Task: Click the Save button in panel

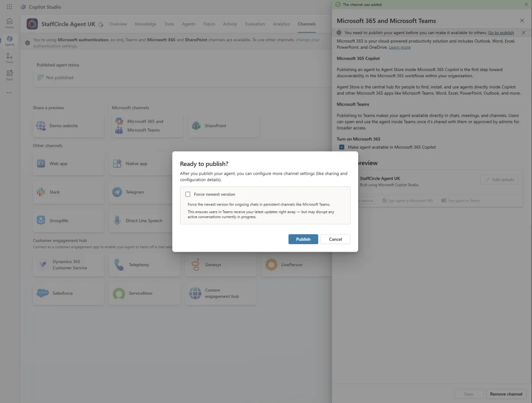Action: pos(469,394)
